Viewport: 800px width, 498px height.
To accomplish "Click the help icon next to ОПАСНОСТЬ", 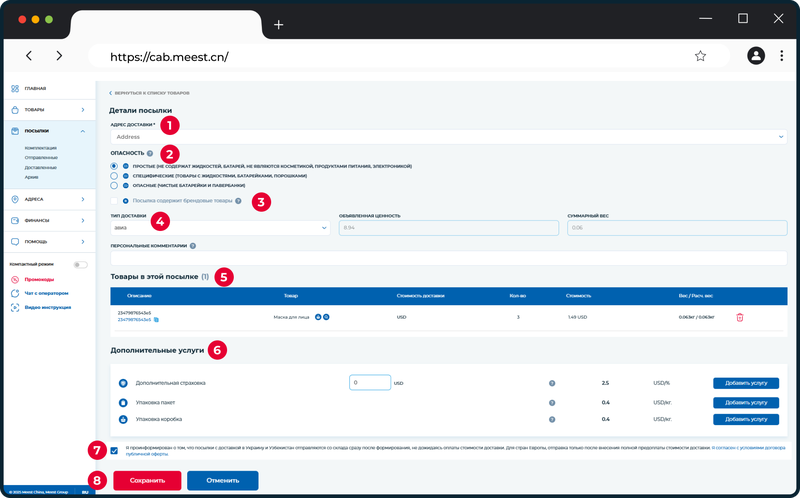I will (x=149, y=153).
